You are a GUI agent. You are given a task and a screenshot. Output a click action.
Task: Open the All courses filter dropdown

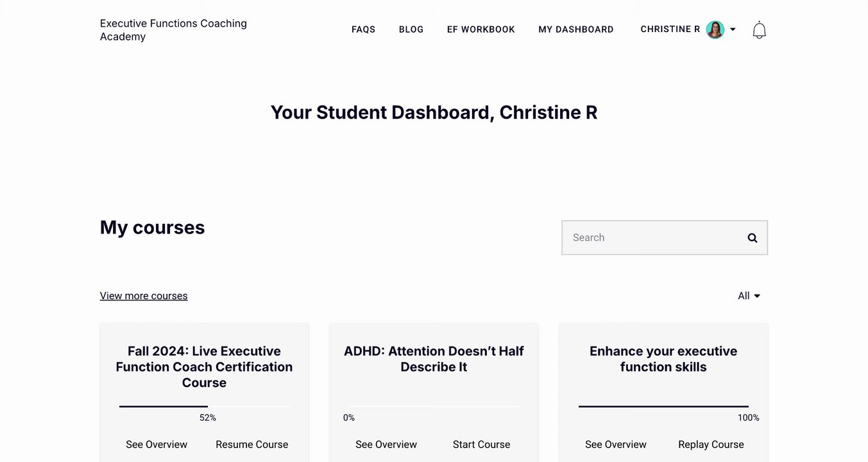[x=749, y=296]
